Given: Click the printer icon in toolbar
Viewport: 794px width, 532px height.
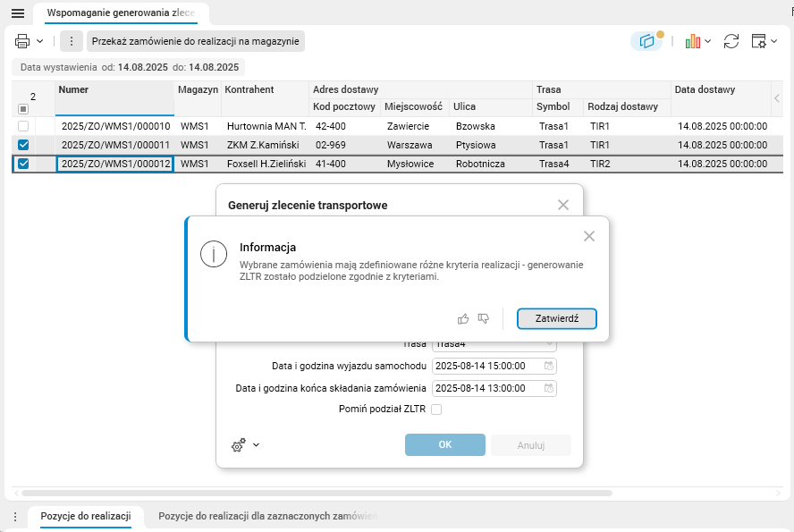Looking at the screenshot, I should pyautogui.click(x=22, y=41).
